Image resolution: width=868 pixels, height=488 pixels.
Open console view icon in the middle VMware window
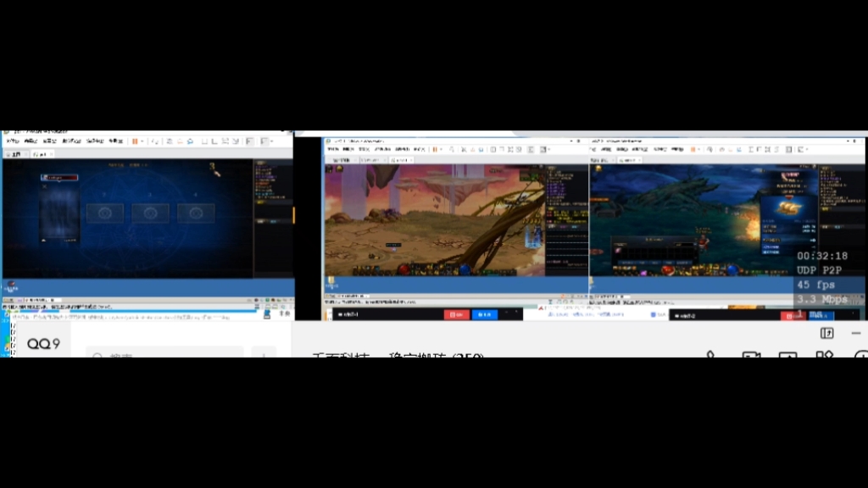pyautogui.click(x=531, y=149)
